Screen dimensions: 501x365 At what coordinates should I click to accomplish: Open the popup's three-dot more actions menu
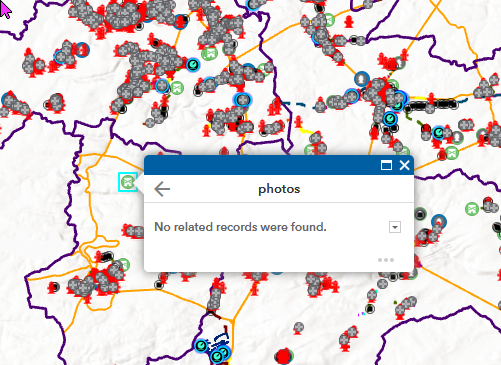click(386, 260)
